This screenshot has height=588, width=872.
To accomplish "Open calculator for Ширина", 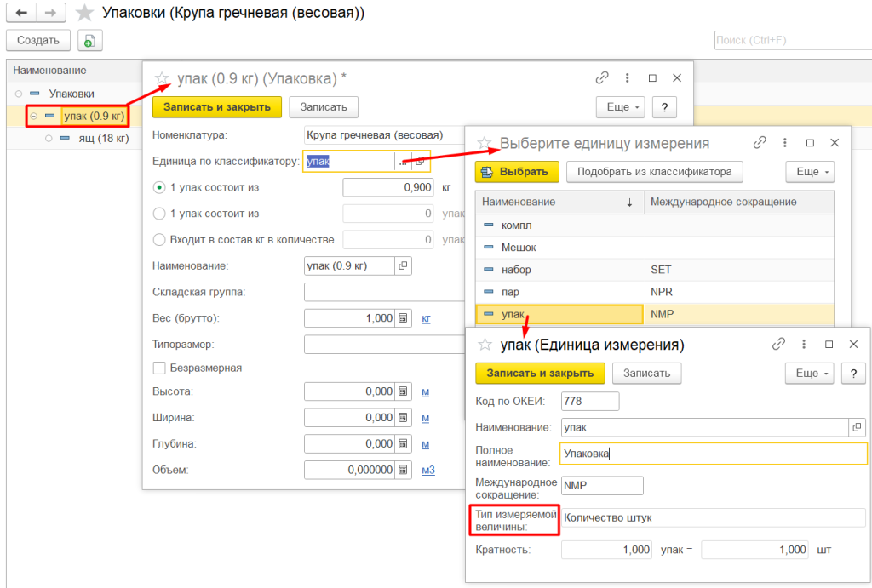I will pyautogui.click(x=403, y=417).
